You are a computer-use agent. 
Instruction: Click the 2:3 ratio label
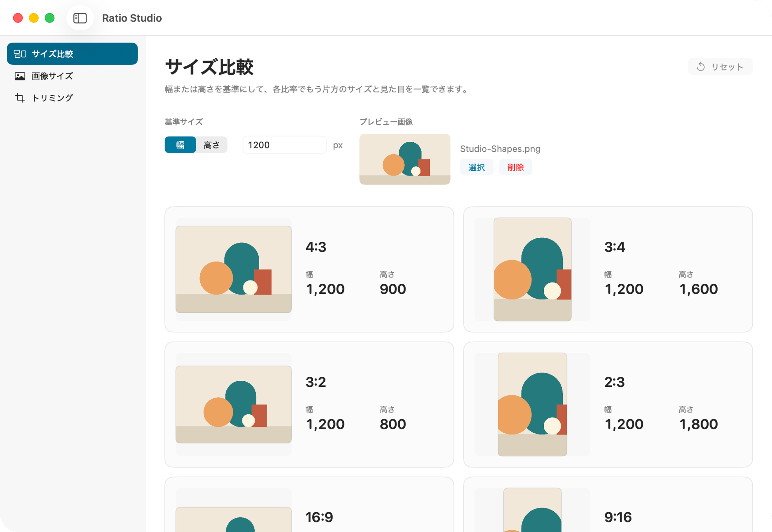(x=615, y=382)
